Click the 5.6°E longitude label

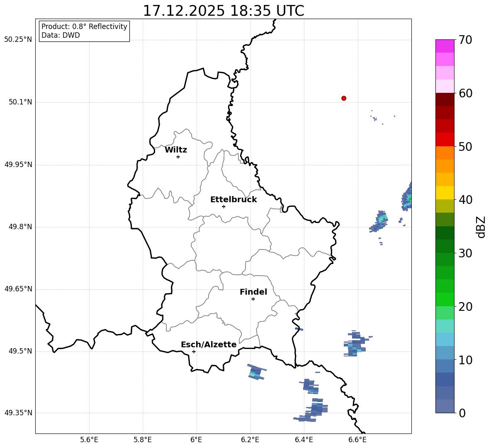click(x=89, y=440)
